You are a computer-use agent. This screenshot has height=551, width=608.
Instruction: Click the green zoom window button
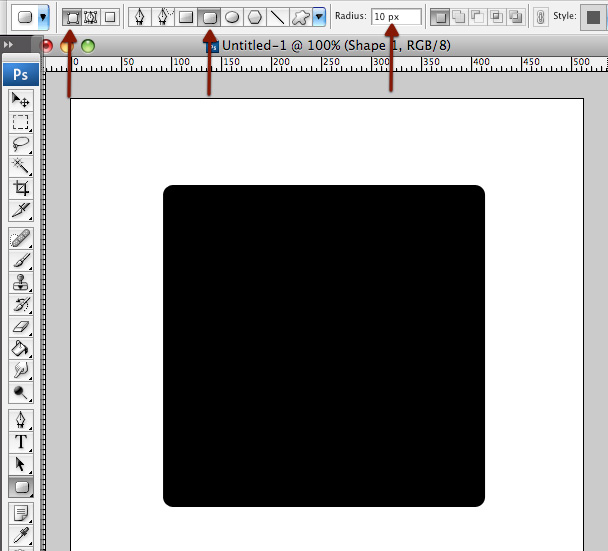click(x=88, y=46)
